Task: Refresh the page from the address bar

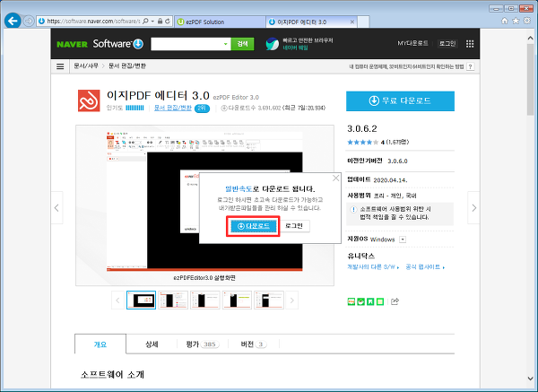Action: click(168, 22)
